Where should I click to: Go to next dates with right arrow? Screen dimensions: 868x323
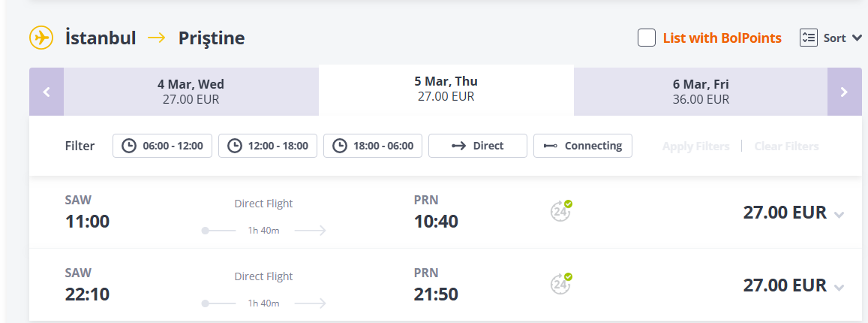point(844,92)
